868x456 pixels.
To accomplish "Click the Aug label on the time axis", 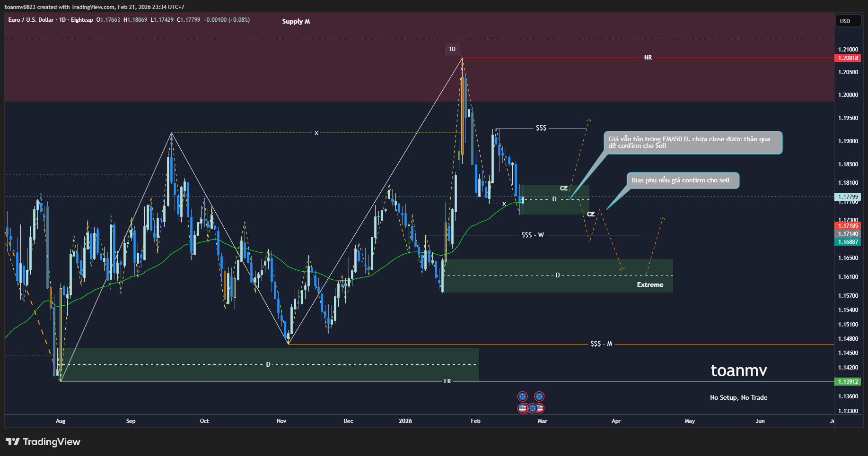I will [x=61, y=421].
